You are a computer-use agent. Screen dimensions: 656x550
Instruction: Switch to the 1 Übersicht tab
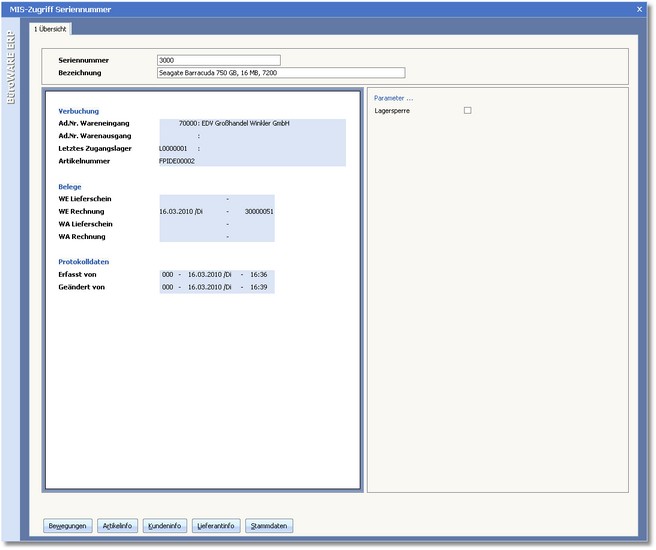click(x=49, y=29)
